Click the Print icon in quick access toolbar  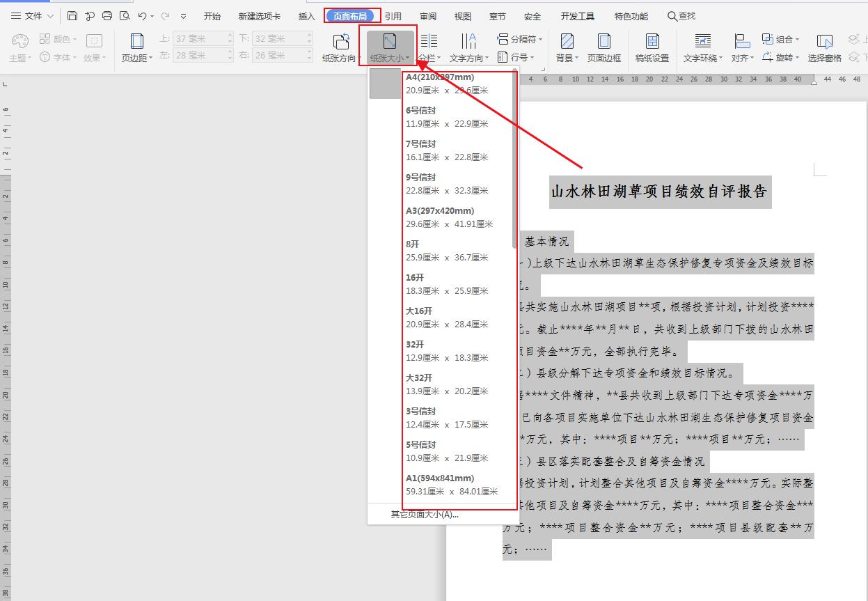click(106, 15)
